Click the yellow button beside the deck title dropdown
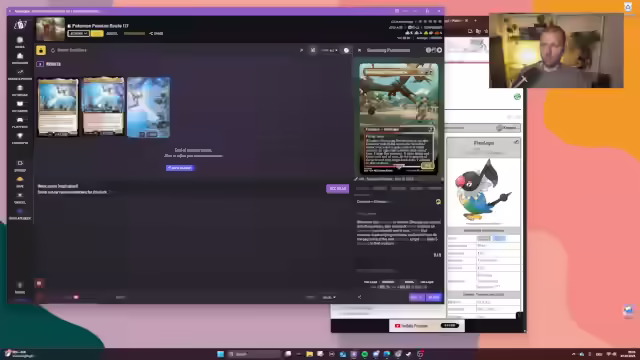This screenshot has width=640, height=360. [97, 33]
